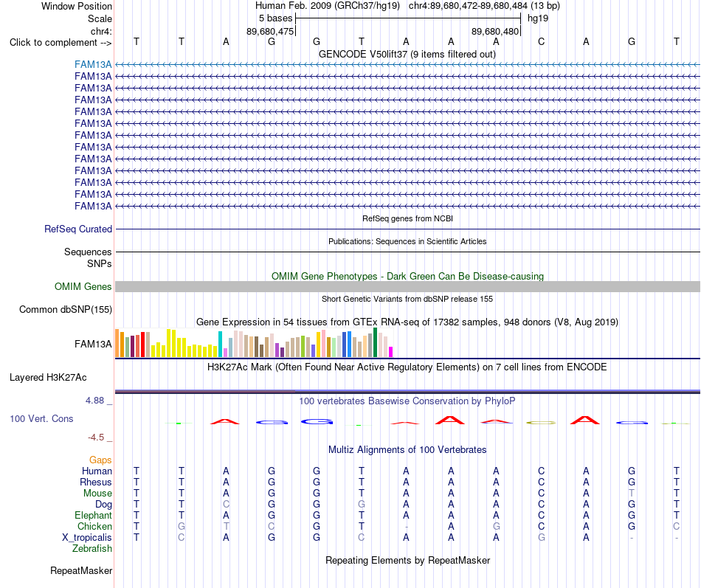The height and width of the screenshot is (588, 701).
Task: Click FAM13A label beside GTEx bar chart
Action: 93,344
